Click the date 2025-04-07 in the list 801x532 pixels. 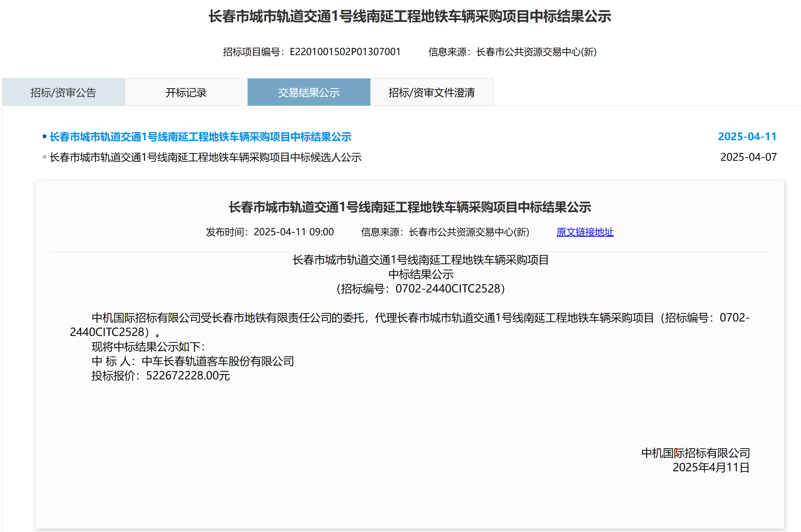748,157
